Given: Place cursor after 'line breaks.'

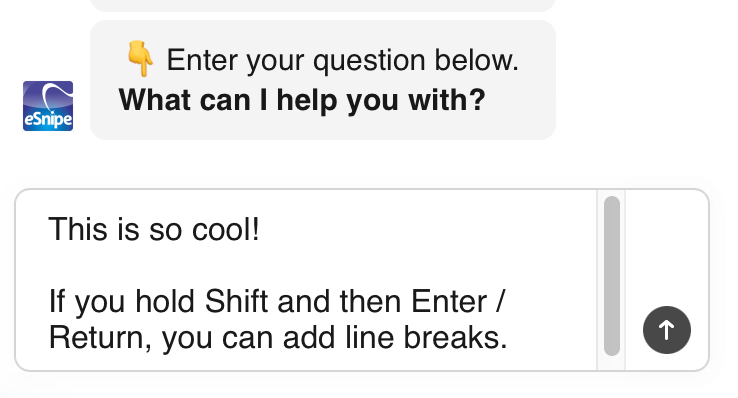Looking at the screenshot, I should pos(508,338).
